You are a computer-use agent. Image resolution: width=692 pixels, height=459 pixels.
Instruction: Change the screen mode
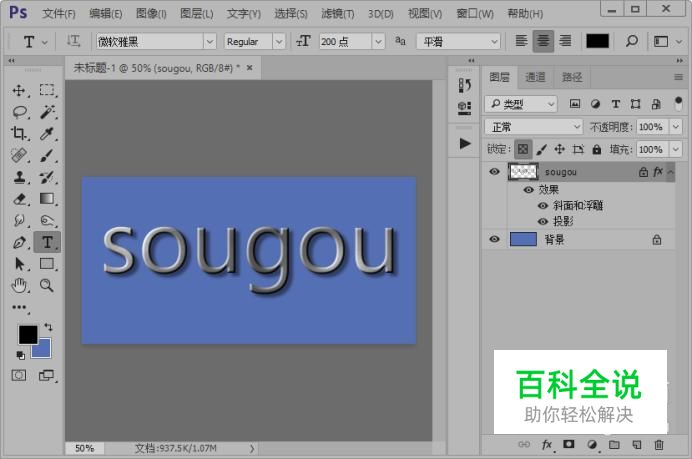[46, 376]
